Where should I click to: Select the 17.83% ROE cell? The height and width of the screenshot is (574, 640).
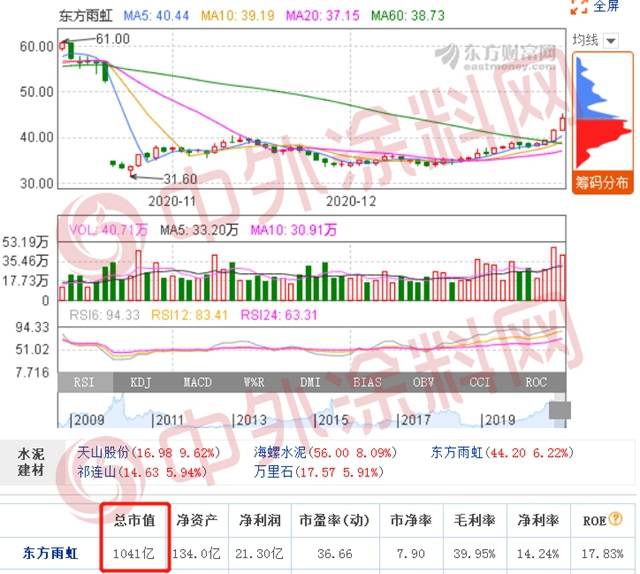coord(602,554)
